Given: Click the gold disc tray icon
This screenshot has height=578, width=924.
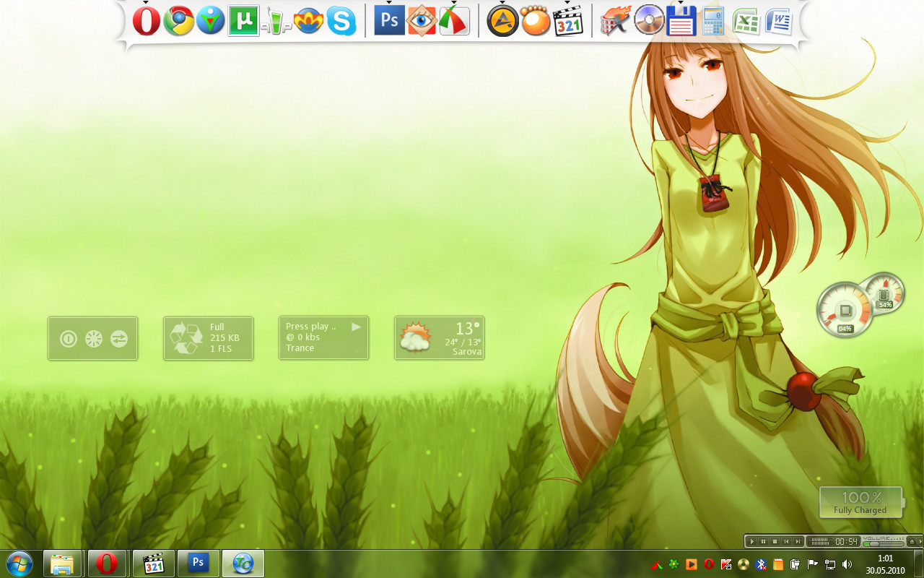Looking at the screenshot, I should (x=744, y=564).
